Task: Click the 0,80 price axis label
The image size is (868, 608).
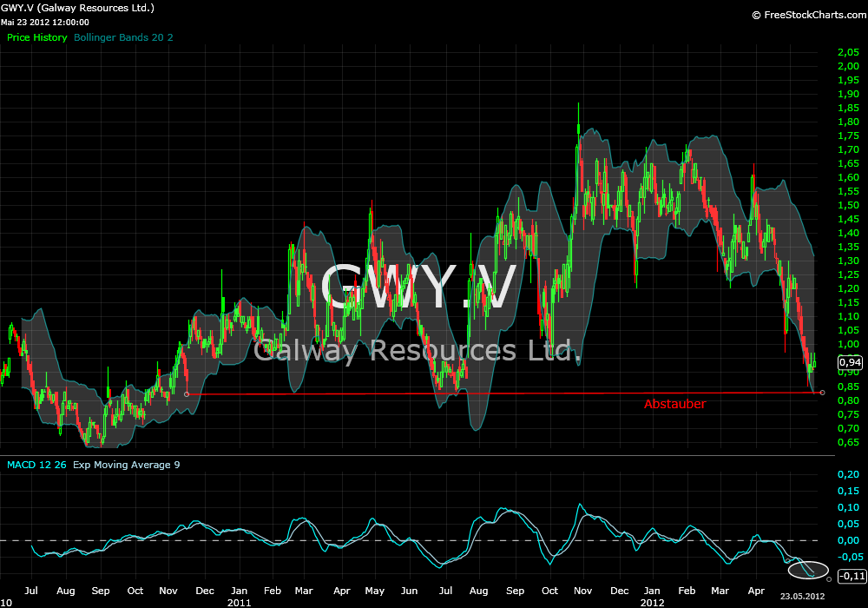Action: [x=849, y=400]
